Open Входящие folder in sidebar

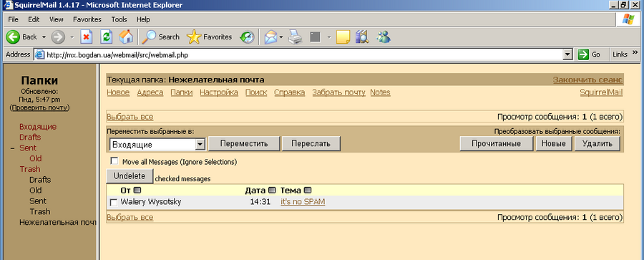38,127
